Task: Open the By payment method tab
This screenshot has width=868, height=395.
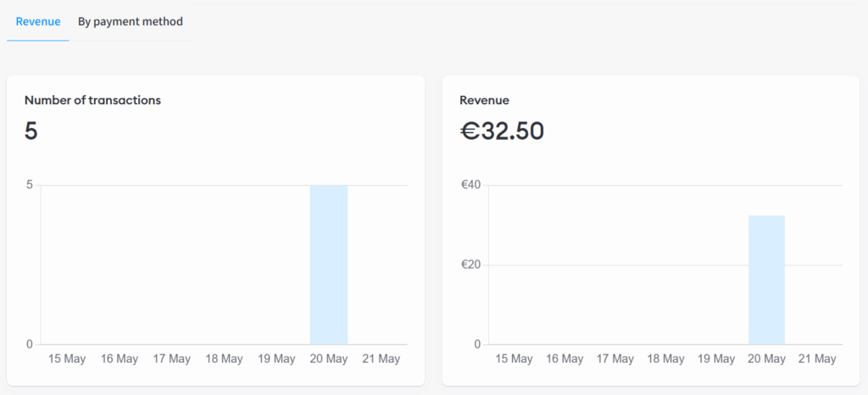Action: point(130,22)
